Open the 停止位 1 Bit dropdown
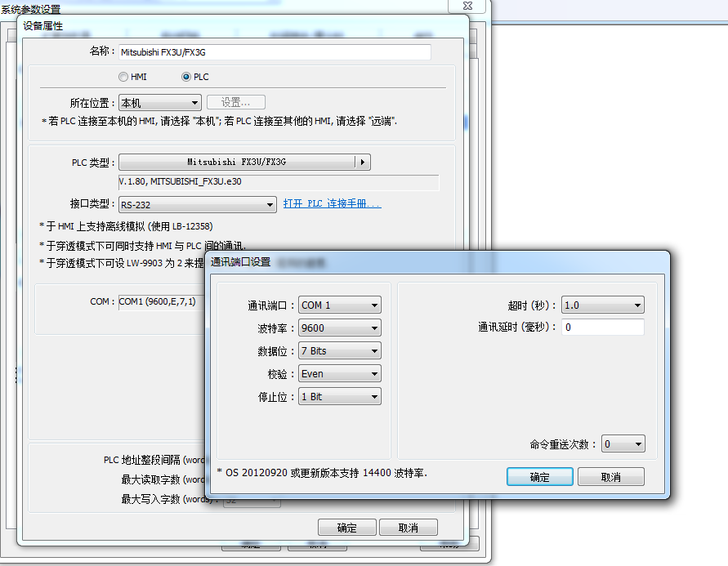The width and height of the screenshot is (728, 566). point(339,397)
